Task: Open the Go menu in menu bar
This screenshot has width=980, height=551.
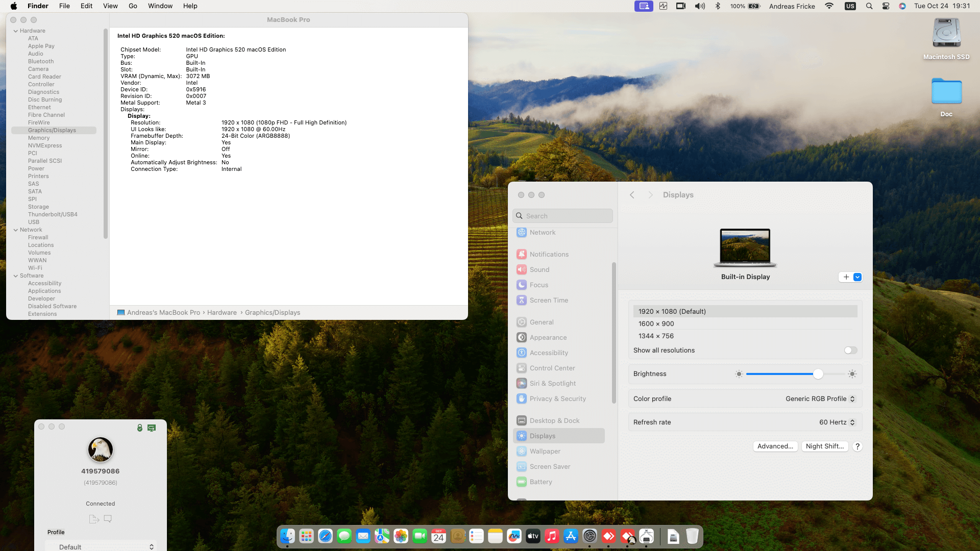Action: [x=133, y=6]
